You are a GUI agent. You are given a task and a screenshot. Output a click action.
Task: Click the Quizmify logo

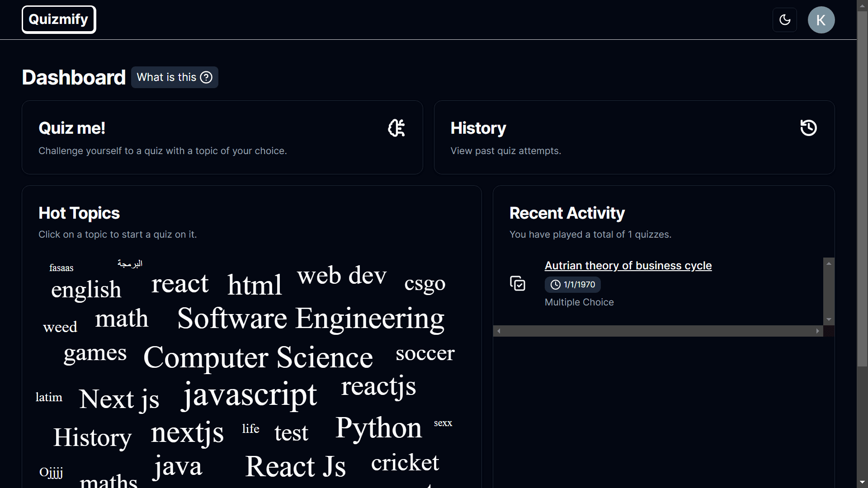tap(59, 19)
